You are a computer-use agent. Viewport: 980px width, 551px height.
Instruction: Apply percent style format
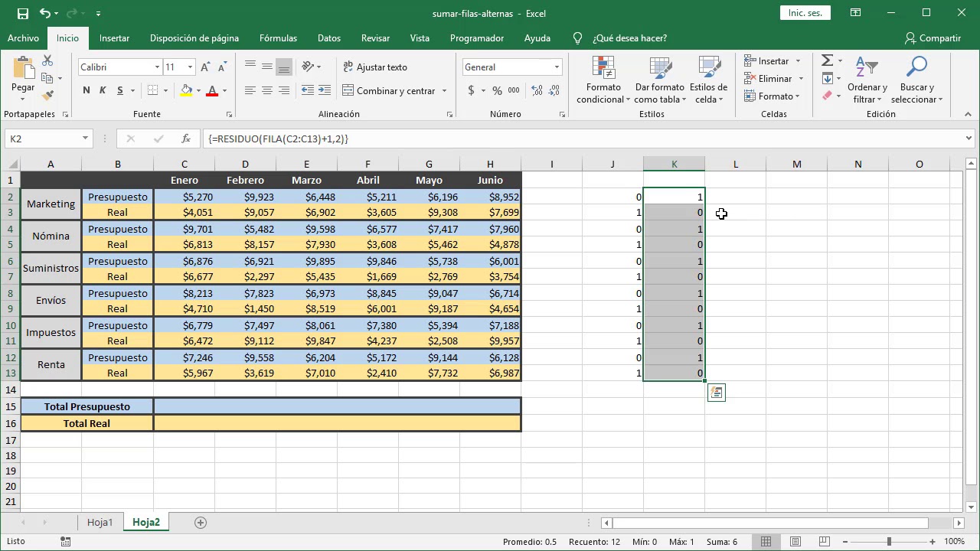pos(497,90)
